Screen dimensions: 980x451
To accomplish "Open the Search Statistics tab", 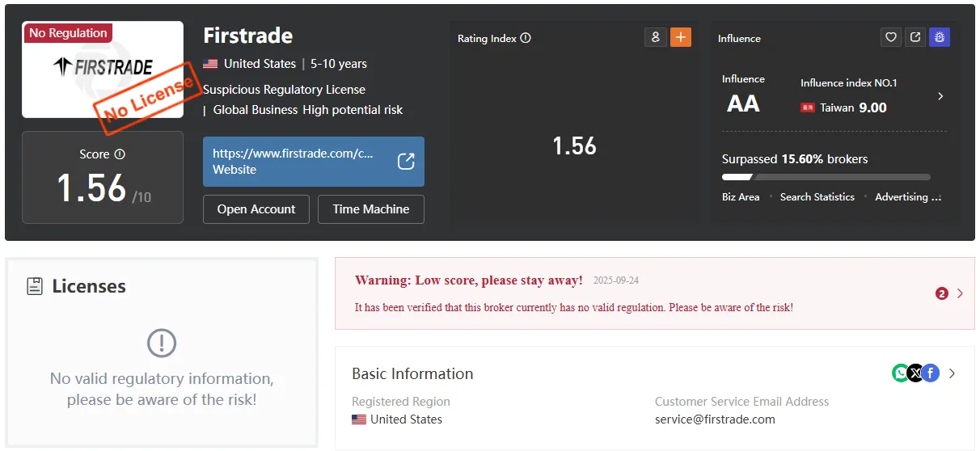I will pos(817,196).
